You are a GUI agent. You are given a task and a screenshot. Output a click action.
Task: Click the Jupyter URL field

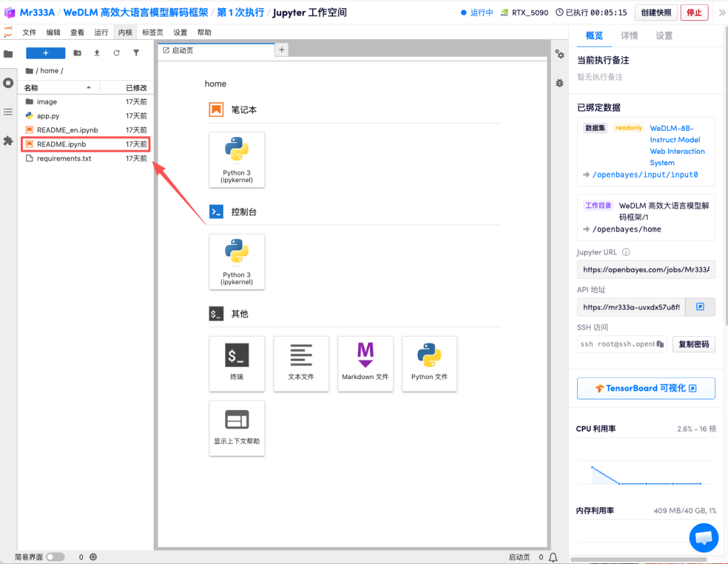pyautogui.click(x=646, y=269)
